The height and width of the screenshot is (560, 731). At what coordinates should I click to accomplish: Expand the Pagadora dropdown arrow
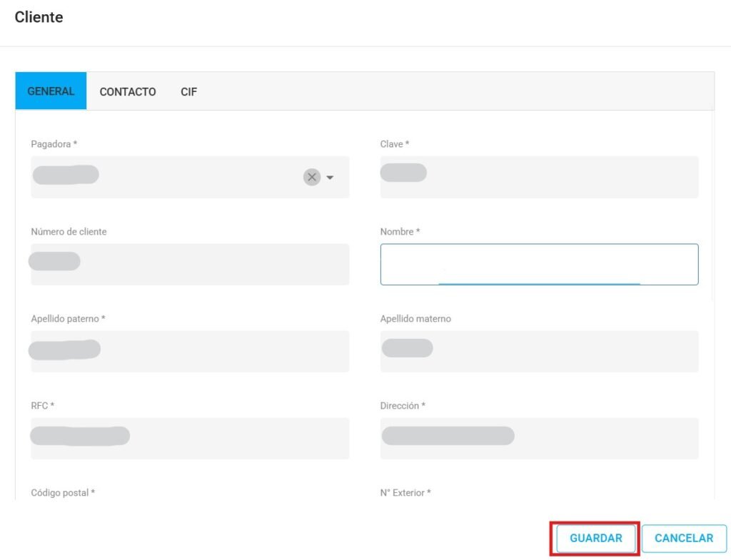[x=330, y=178]
